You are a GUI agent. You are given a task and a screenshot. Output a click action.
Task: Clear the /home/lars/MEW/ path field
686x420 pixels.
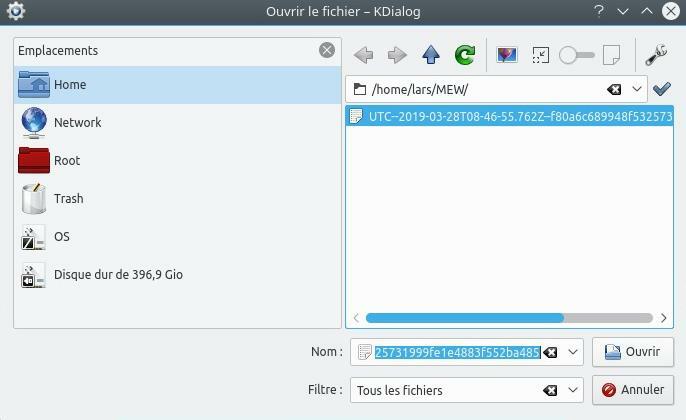[x=614, y=89]
